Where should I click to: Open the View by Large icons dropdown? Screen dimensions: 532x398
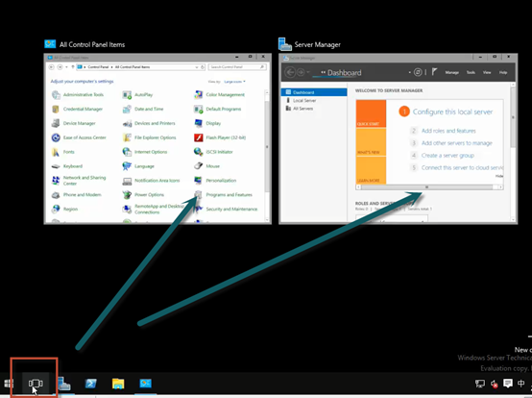coord(234,82)
